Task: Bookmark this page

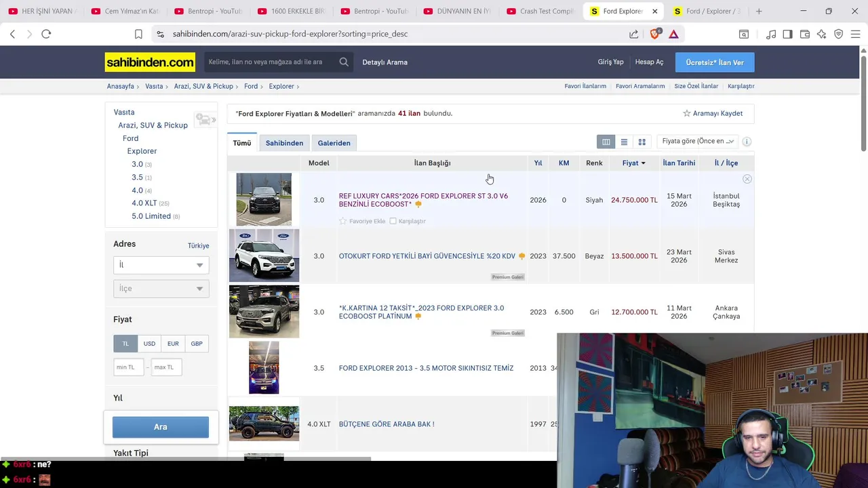Action: (x=138, y=34)
